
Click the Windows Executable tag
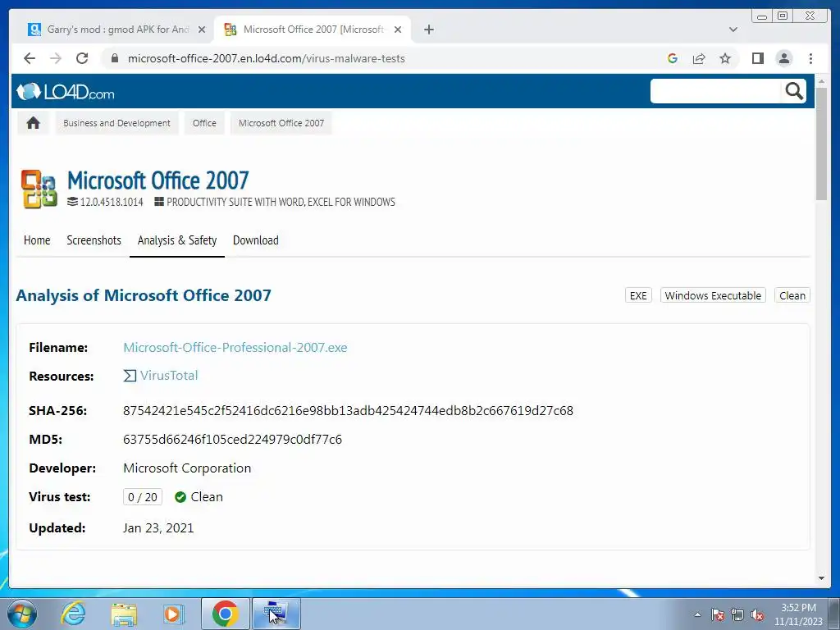point(713,295)
